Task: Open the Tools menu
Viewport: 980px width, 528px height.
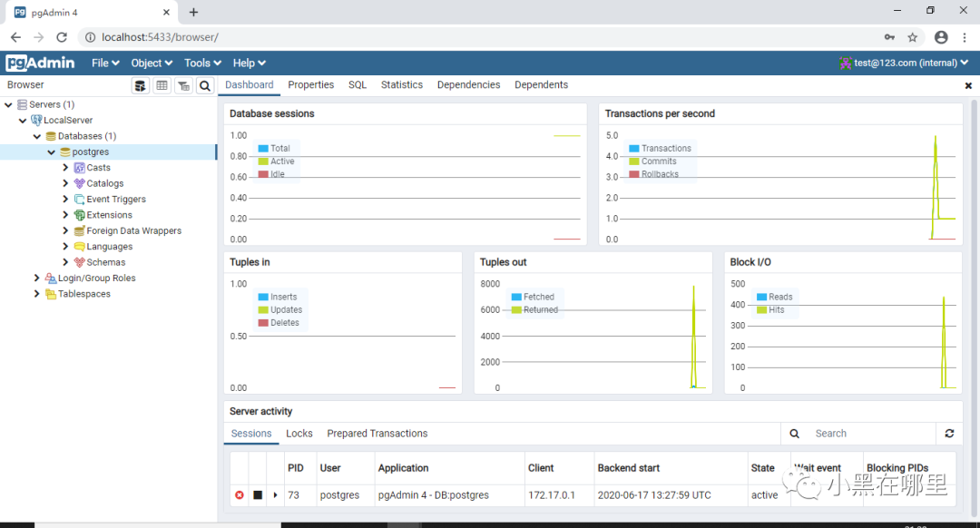Action: pyautogui.click(x=203, y=63)
